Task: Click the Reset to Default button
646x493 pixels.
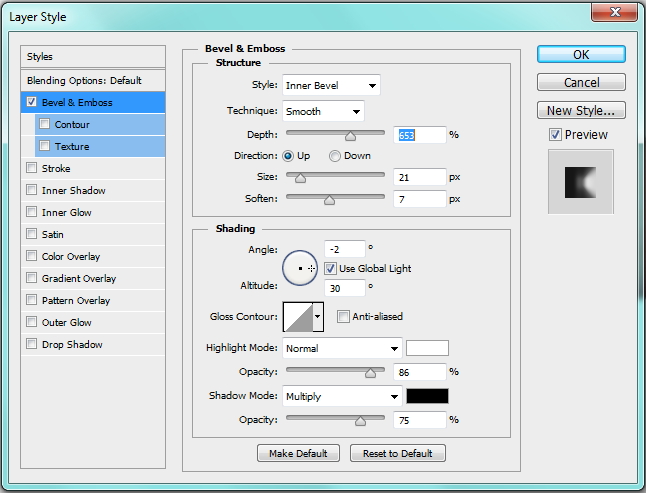Action: pyautogui.click(x=397, y=453)
